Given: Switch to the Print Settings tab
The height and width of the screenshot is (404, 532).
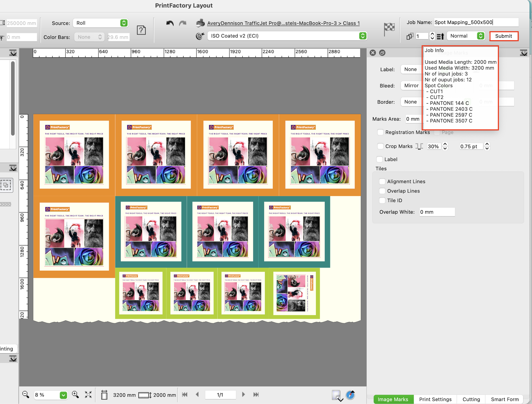Looking at the screenshot, I should coord(435,399).
